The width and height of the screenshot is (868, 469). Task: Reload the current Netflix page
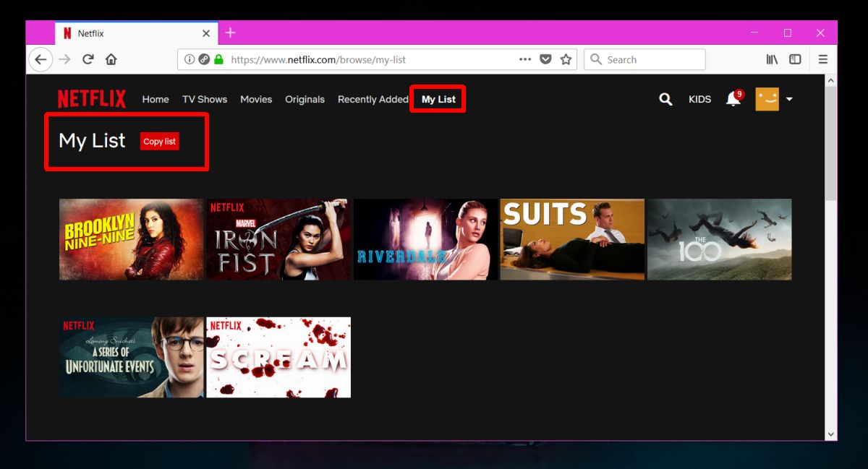tap(88, 59)
